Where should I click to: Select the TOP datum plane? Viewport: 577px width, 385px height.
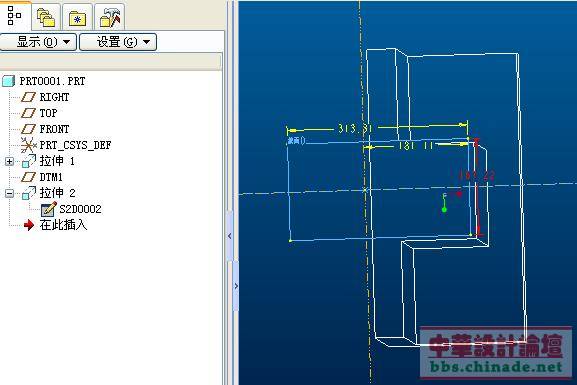tap(48, 113)
